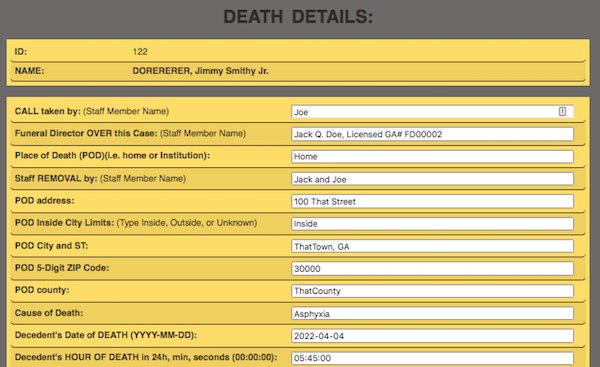The height and width of the screenshot is (367, 600).
Task: Click the 'Cause of Death:' label
Action: pyautogui.click(x=49, y=313)
